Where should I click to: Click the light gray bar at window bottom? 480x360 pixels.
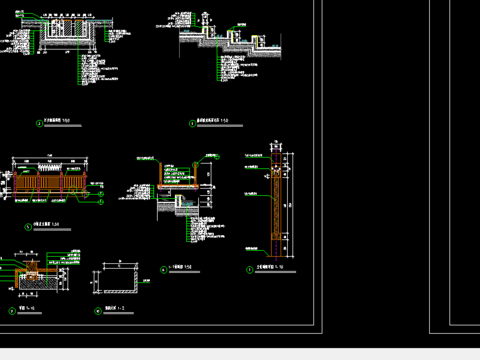240,354
